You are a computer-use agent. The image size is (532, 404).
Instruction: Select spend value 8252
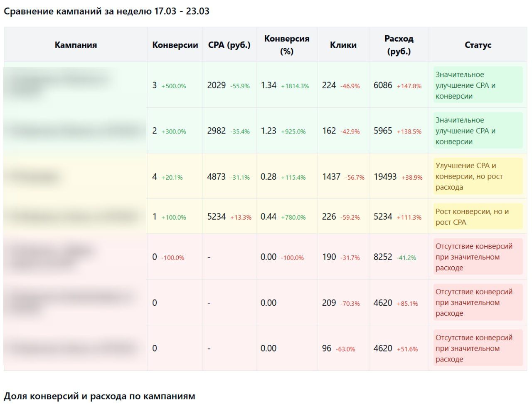tap(383, 257)
